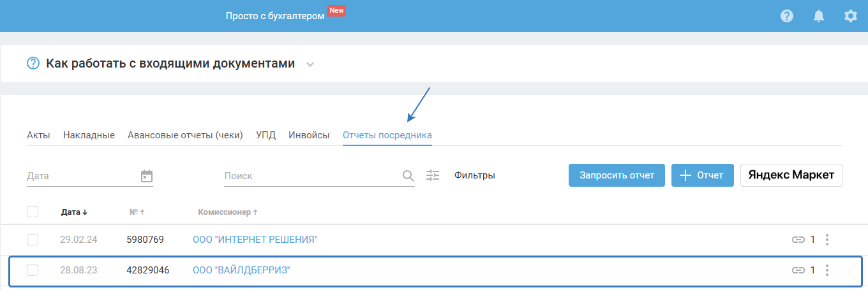Click the date 29.02.24
This screenshot has width=868, height=290.
79,240
